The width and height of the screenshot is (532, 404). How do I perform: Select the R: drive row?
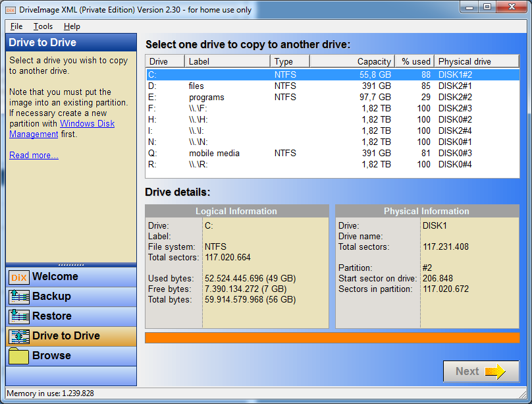[333, 164]
